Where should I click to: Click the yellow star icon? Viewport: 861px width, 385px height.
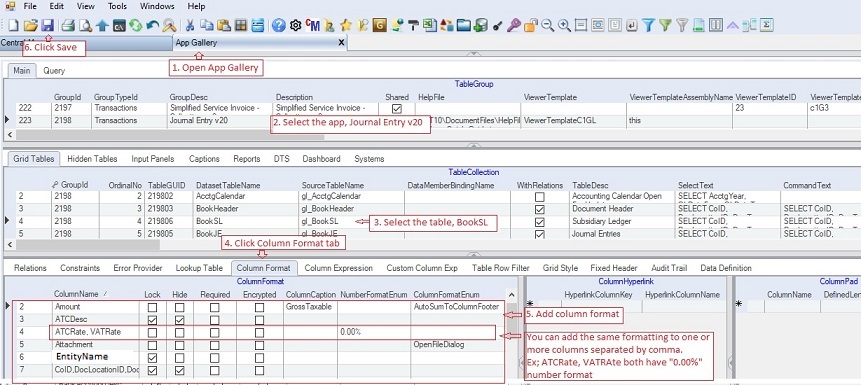[x=345, y=25]
